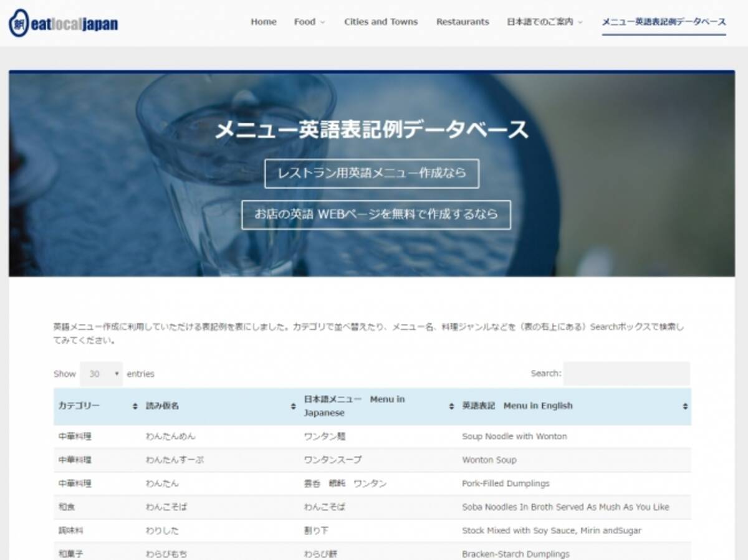Click the eatlocaljapan logo

[63, 23]
